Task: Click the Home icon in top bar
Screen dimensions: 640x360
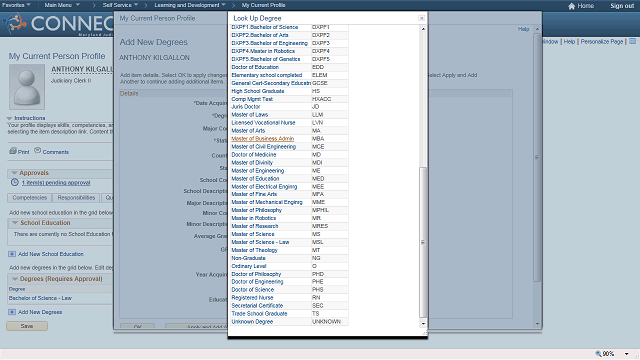Action: click(571, 6)
